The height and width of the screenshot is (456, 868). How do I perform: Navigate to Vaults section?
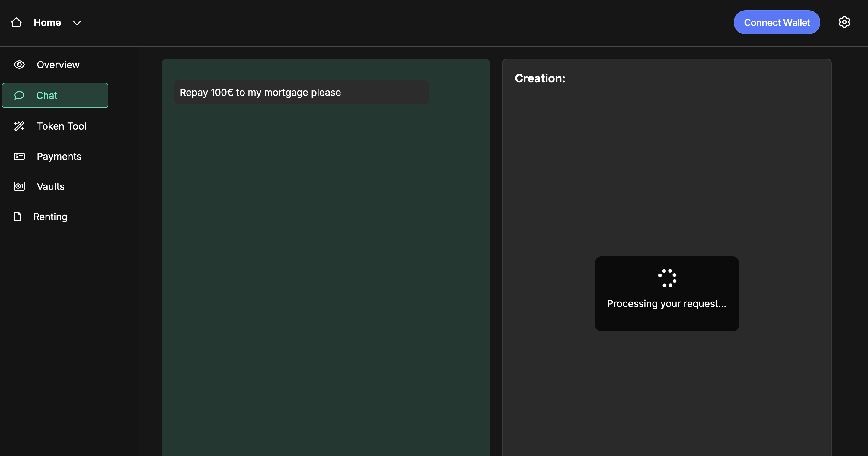point(50,186)
